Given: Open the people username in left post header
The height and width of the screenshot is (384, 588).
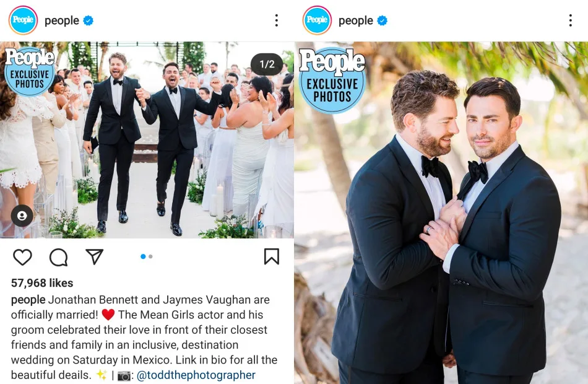Looking at the screenshot, I should pos(62,20).
